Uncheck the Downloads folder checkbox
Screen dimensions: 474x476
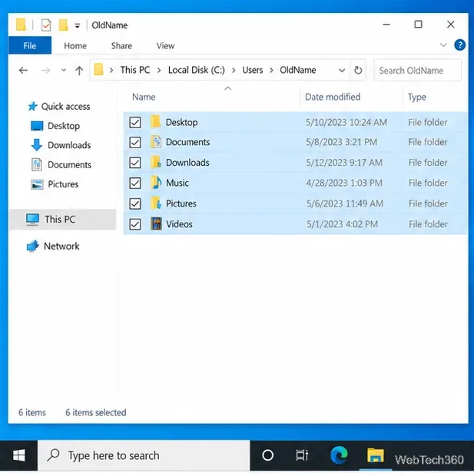pyautogui.click(x=135, y=163)
